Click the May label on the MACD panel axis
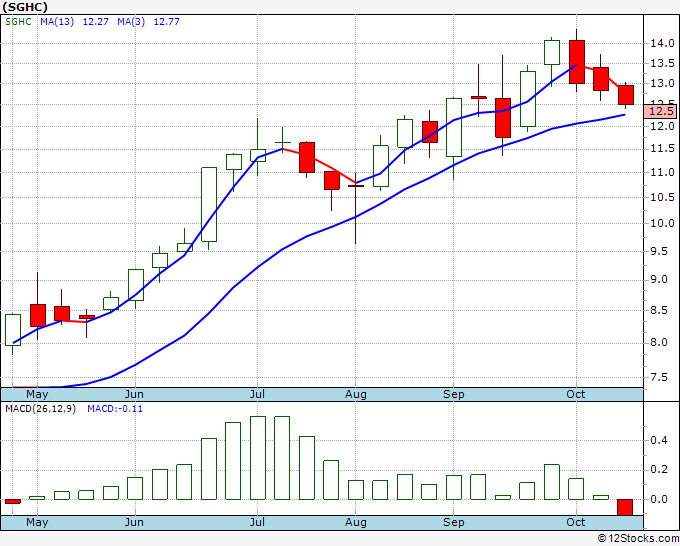This screenshot has height=546, width=680. (x=36, y=522)
